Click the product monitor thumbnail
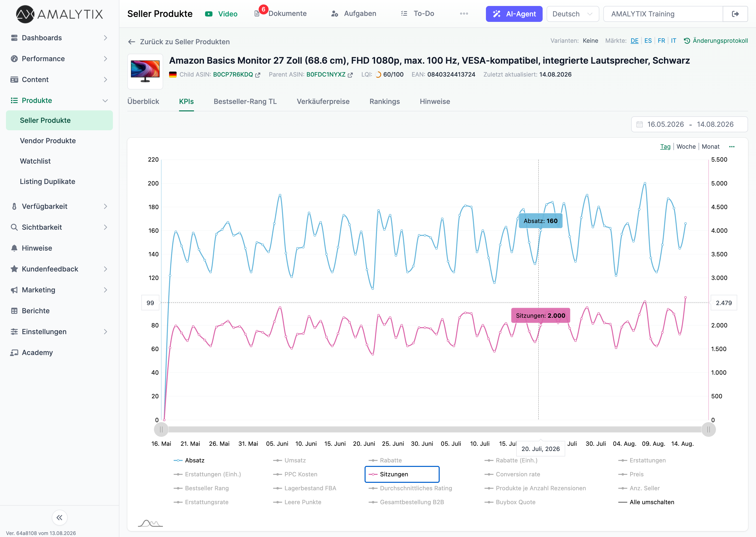 (x=145, y=71)
